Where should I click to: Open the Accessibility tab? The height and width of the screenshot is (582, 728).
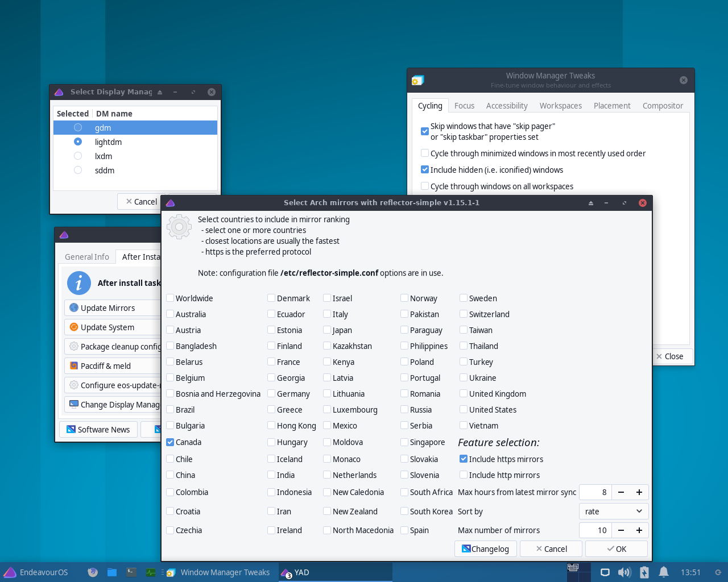tap(507, 106)
